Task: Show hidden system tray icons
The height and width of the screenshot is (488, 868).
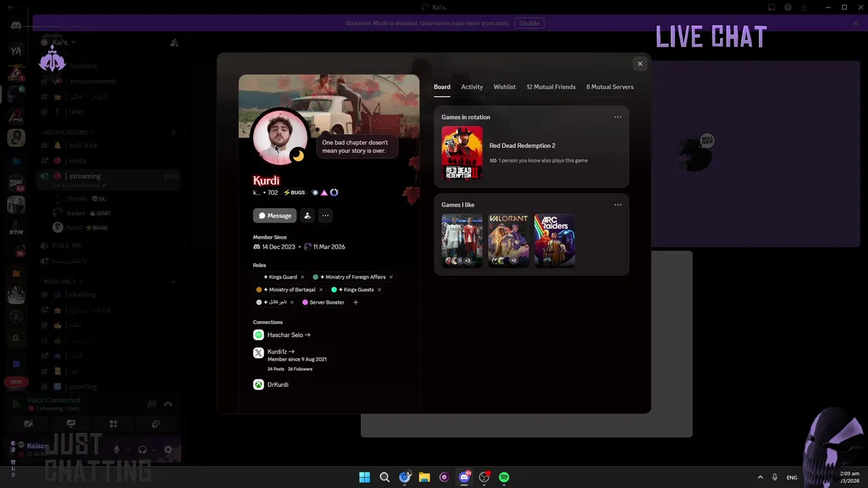Action: (760, 477)
